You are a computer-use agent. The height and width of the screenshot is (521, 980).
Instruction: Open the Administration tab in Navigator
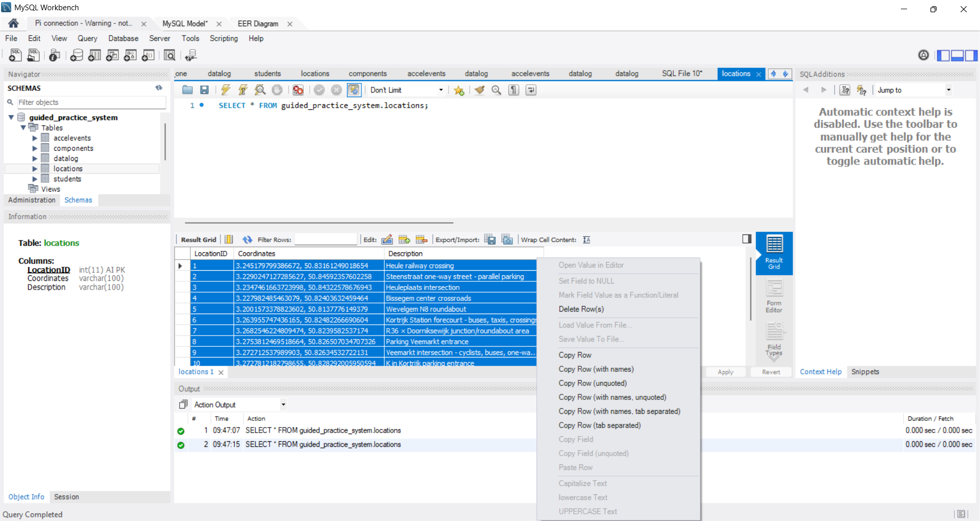pyautogui.click(x=32, y=200)
